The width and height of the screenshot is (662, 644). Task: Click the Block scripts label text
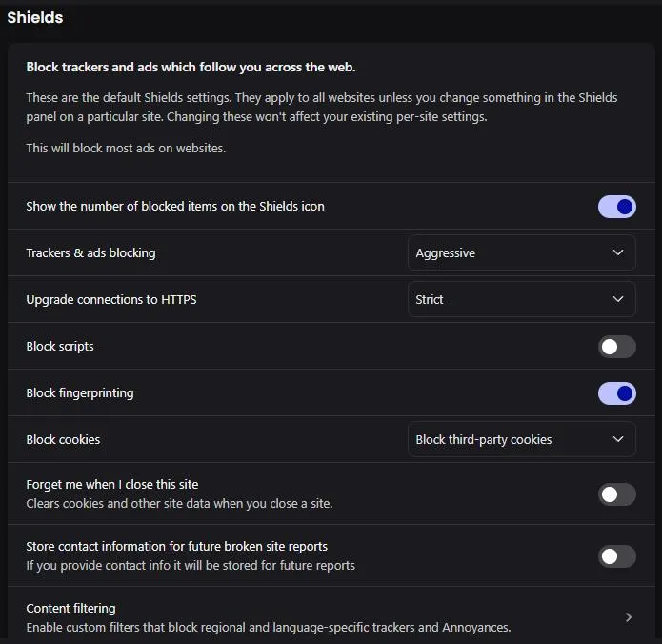[60, 347]
